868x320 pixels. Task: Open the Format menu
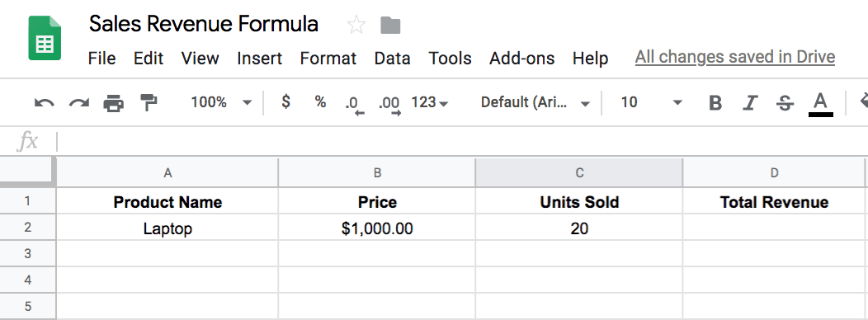(x=328, y=58)
